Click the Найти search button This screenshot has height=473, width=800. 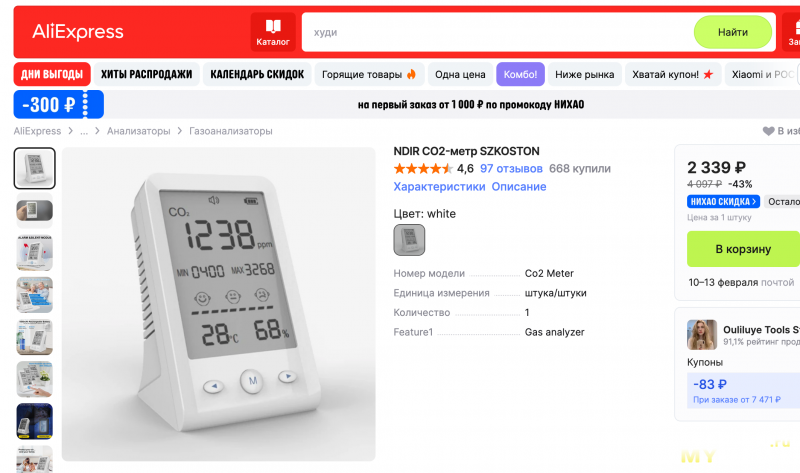pos(733,32)
